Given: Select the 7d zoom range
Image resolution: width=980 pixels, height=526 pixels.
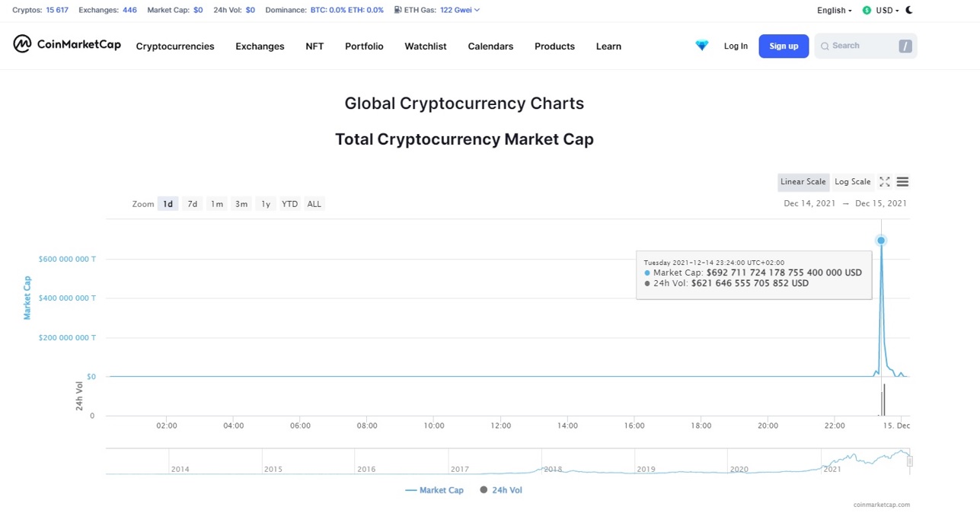Looking at the screenshot, I should (193, 204).
